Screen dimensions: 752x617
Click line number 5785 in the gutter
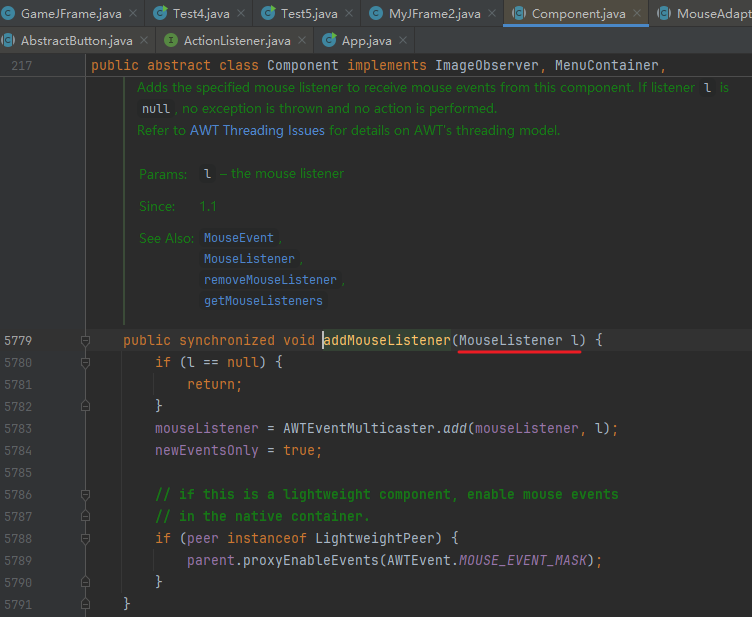18,473
